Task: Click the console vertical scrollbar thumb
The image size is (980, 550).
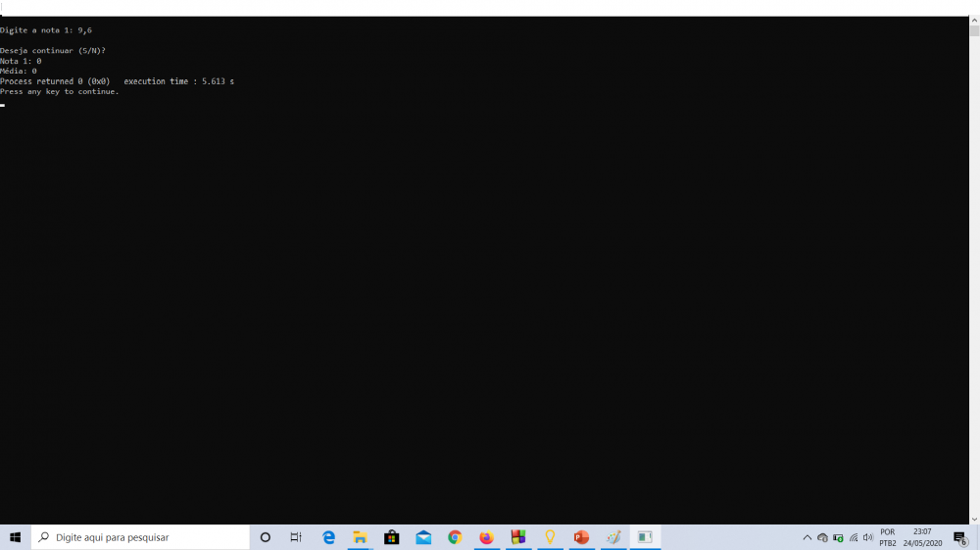Action: click(x=974, y=30)
